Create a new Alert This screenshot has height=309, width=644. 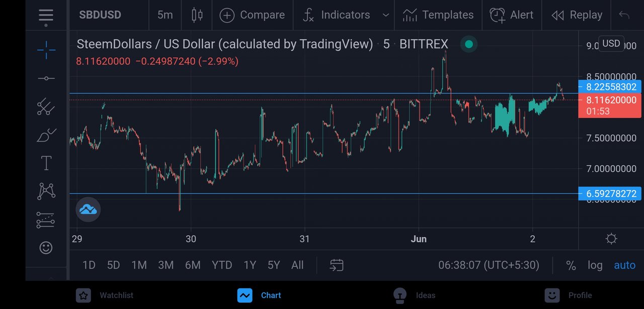512,15
